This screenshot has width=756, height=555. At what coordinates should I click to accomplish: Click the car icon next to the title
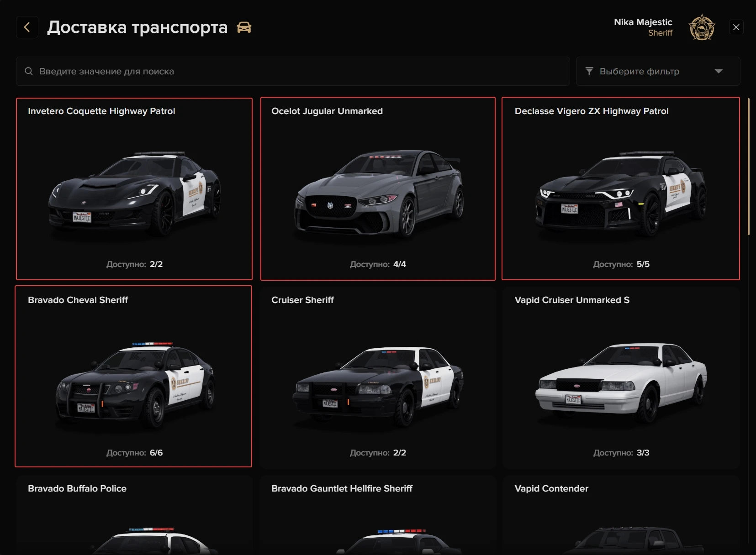(244, 27)
